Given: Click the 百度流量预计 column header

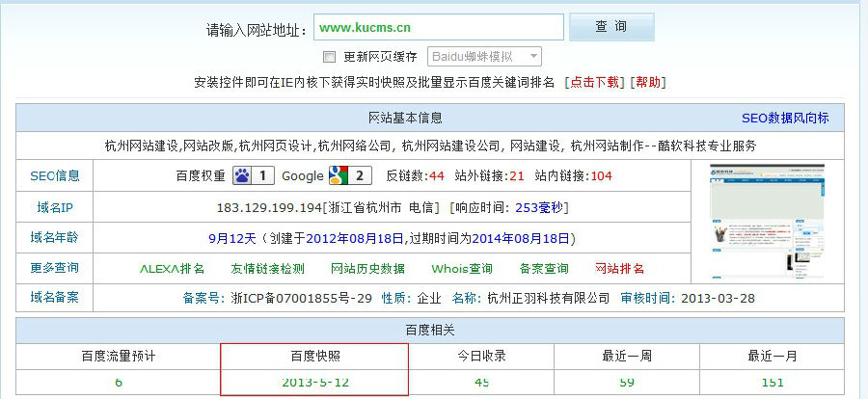Looking at the screenshot, I should (x=119, y=357).
